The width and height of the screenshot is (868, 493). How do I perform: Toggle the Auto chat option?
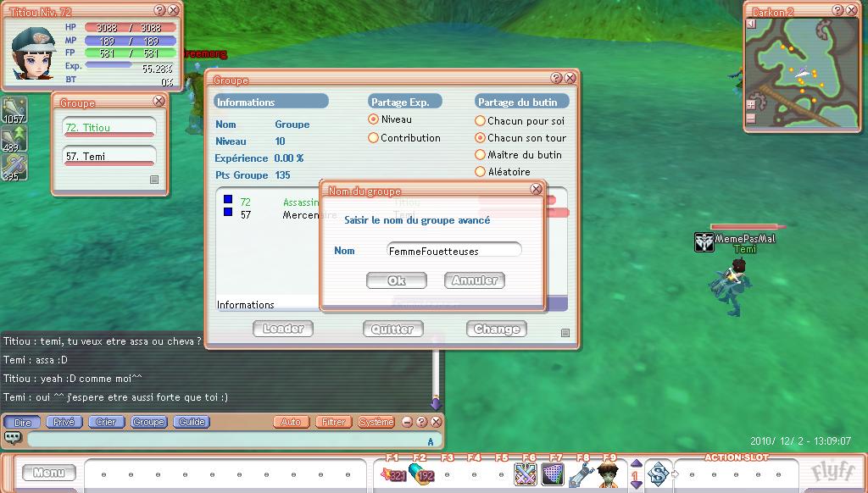point(292,422)
